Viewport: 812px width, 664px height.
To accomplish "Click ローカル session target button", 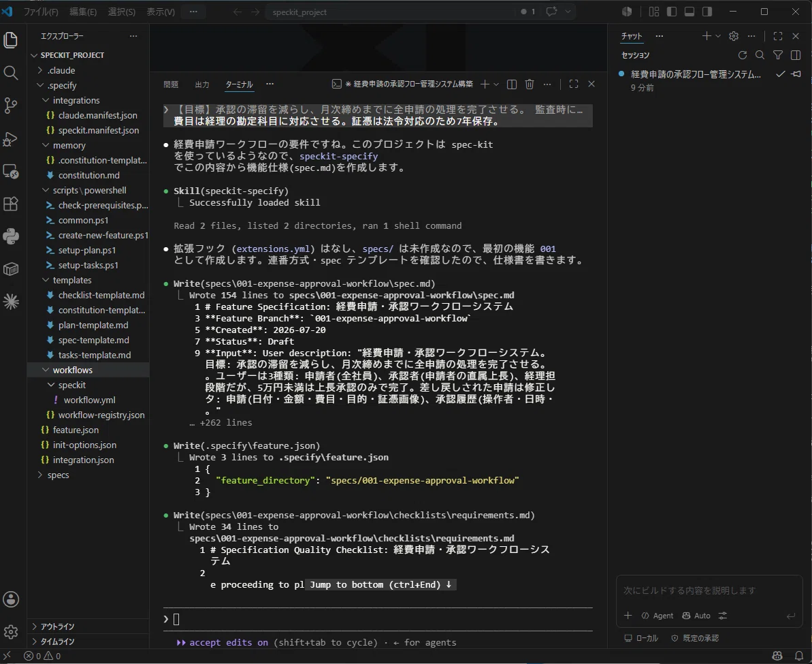I will coord(641,638).
